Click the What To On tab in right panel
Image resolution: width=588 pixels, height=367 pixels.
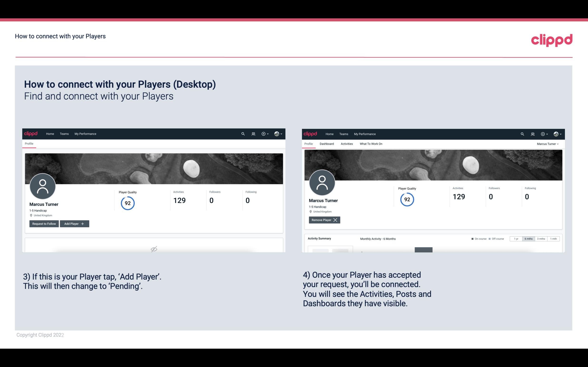pyautogui.click(x=371, y=144)
